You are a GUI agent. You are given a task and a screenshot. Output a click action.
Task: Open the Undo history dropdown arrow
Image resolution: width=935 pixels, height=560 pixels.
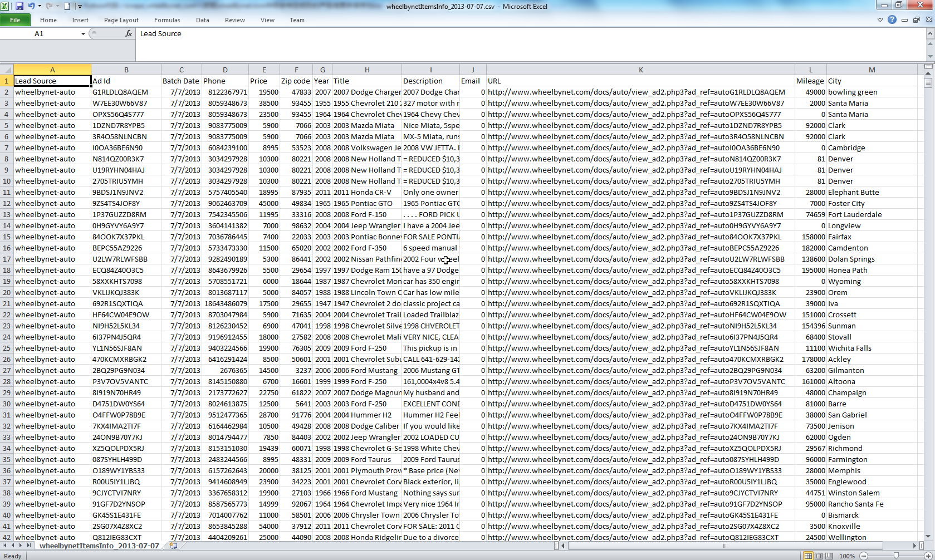(x=40, y=6)
